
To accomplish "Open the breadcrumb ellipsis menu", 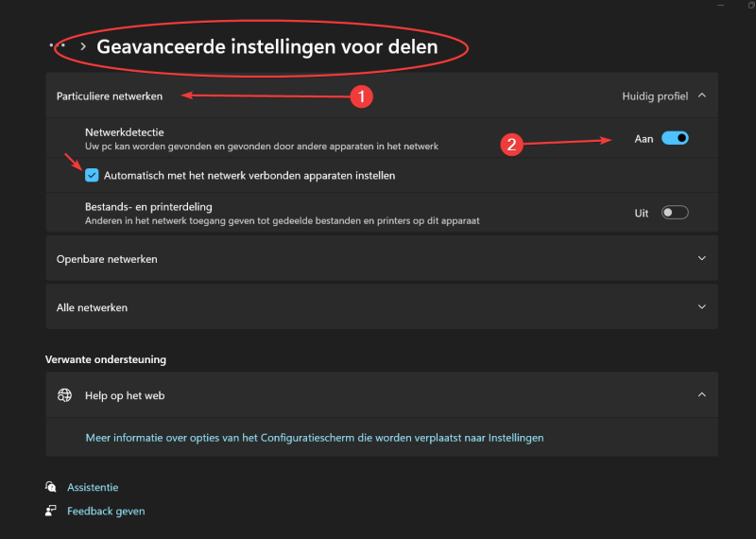I will point(57,45).
